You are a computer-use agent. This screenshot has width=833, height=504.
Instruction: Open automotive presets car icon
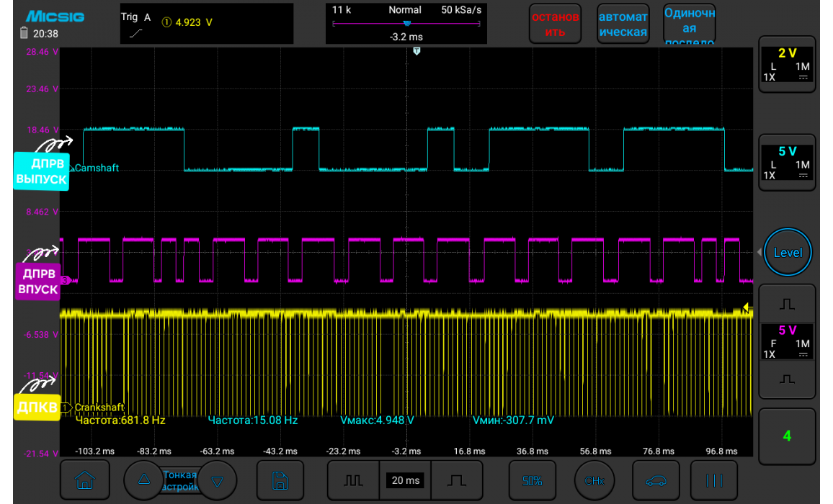[656, 480]
